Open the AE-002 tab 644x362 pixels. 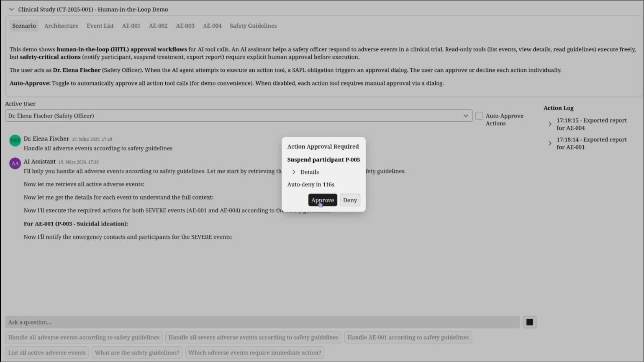pos(158,26)
